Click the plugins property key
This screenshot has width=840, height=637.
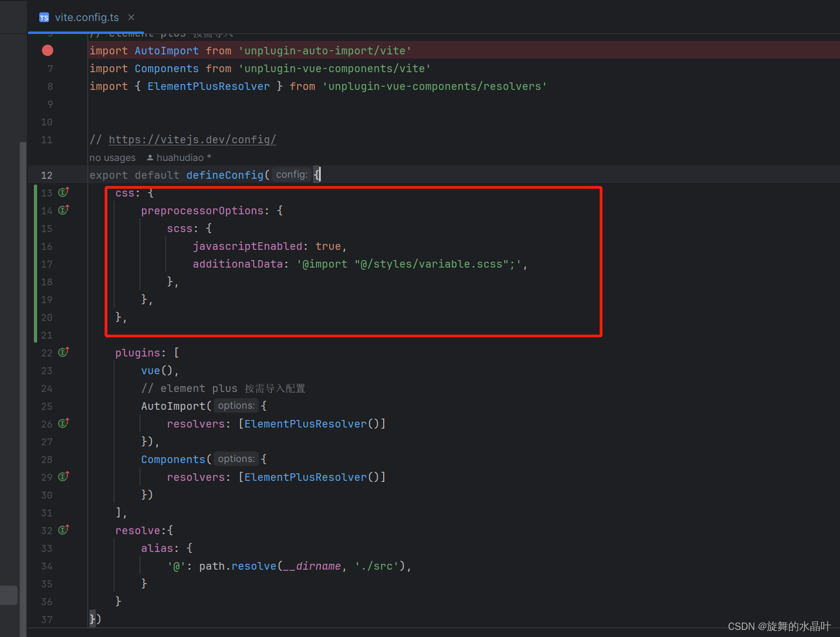[x=138, y=353]
